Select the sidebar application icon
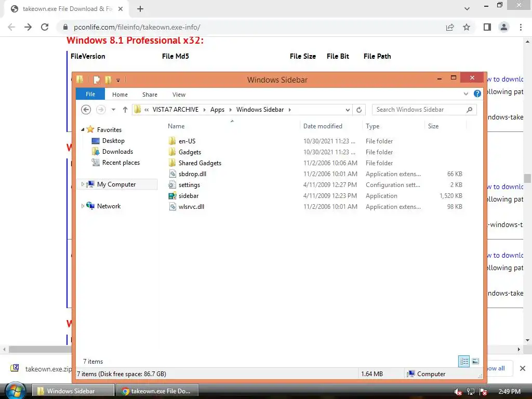Screen dimensions: 532x399 172,196
